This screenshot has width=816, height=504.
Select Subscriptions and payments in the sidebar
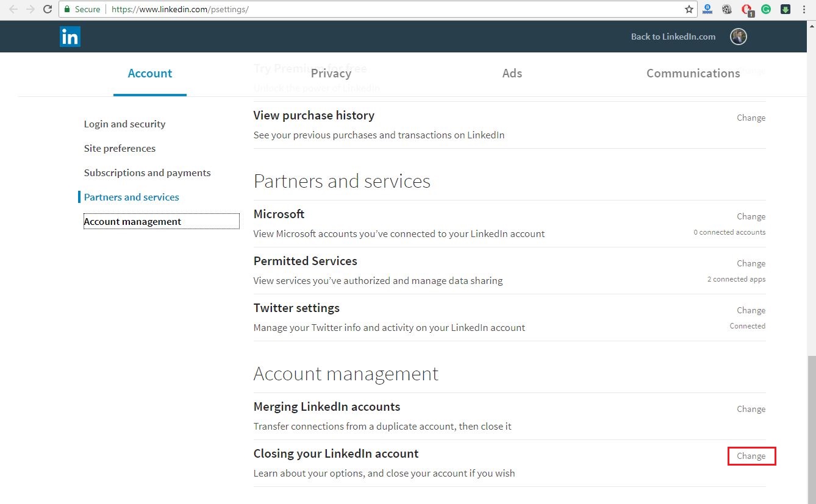coord(148,173)
